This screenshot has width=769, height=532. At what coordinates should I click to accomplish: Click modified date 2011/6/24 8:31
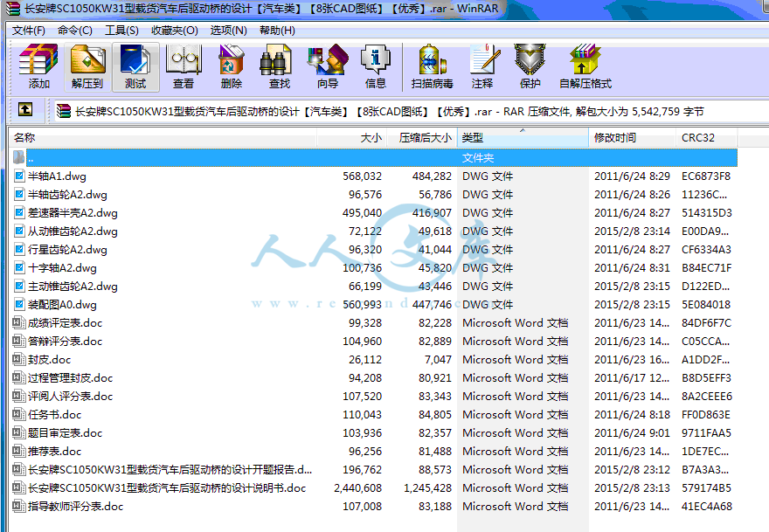632,267
